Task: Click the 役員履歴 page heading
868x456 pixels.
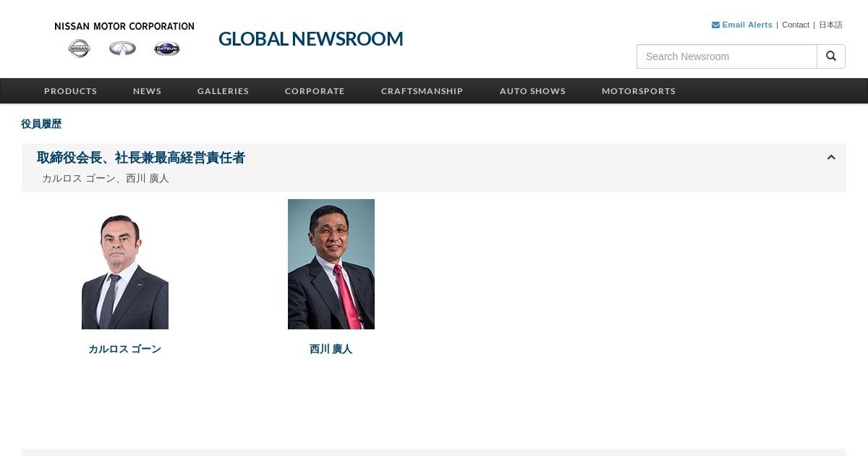Action: coord(41,124)
